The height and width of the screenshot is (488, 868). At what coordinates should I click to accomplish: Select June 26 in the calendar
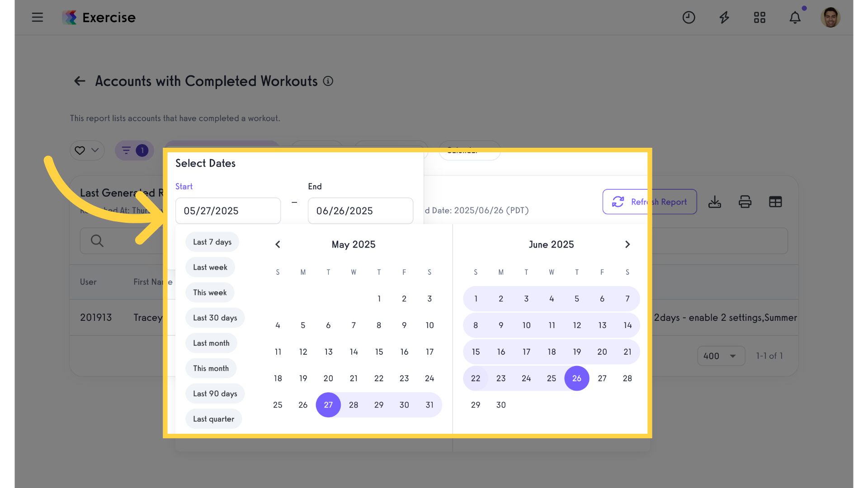577,378
